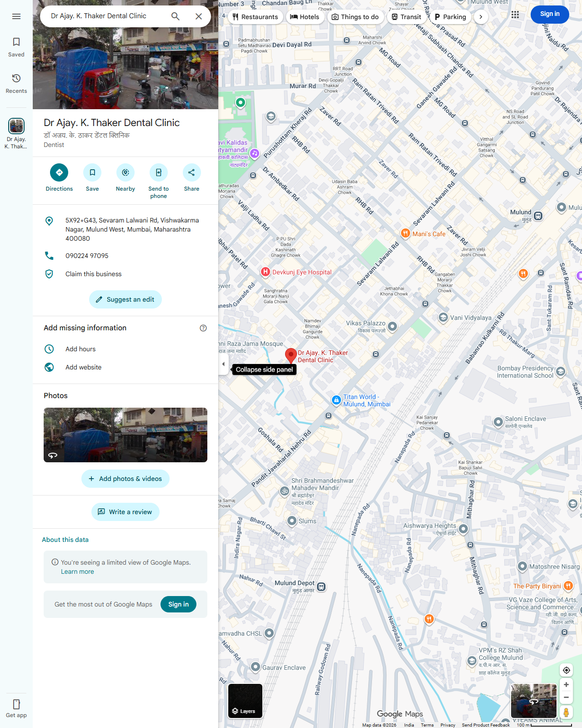The height and width of the screenshot is (728, 582).
Task: Click Suggest an edit button
Action: tap(125, 299)
